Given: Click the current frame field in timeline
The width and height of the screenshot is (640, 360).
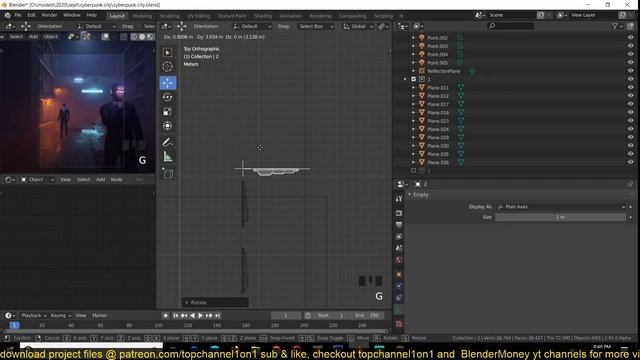Looking at the screenshot, I should pos(286,316).
